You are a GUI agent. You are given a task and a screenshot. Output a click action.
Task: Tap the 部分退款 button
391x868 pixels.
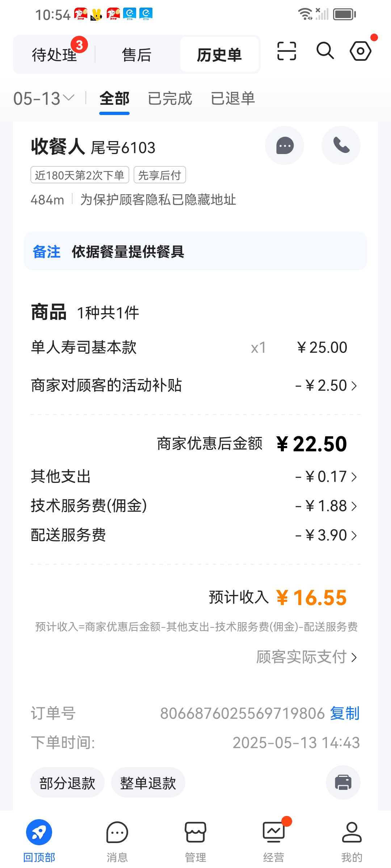(67, 783)
